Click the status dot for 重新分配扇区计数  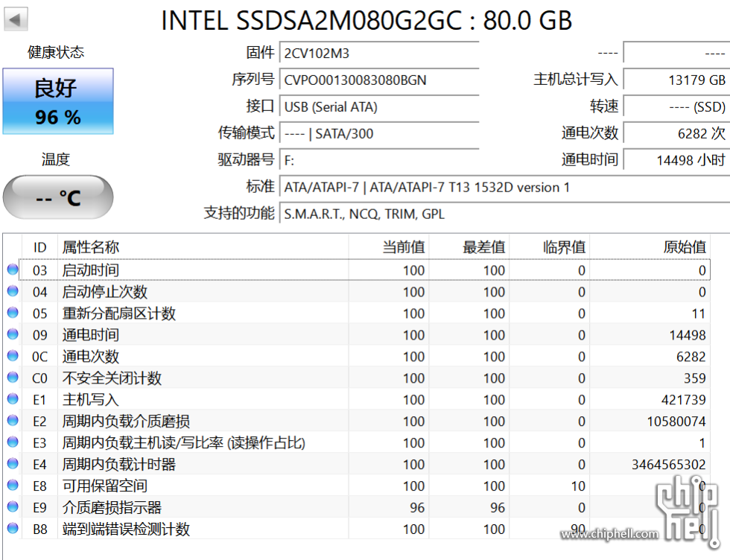coord(13,313)
